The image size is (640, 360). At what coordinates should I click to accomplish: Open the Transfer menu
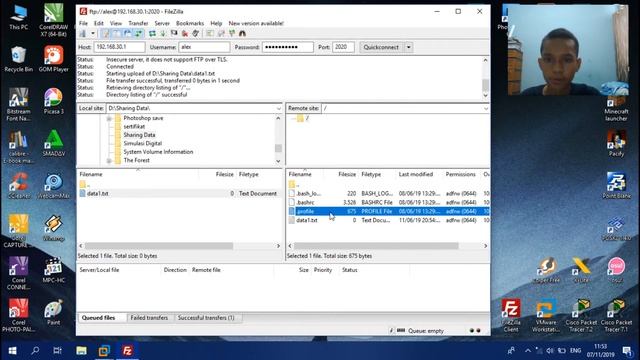(138, 23)
